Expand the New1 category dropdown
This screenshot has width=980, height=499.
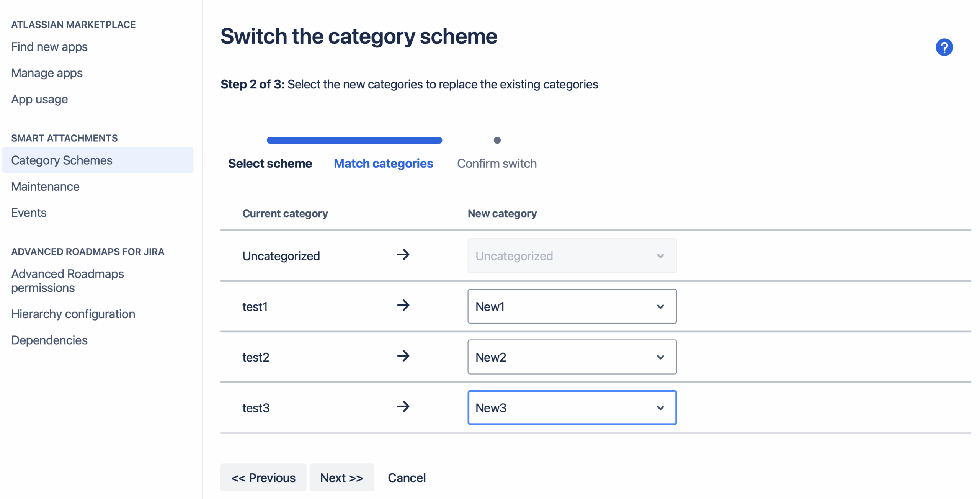572,306
